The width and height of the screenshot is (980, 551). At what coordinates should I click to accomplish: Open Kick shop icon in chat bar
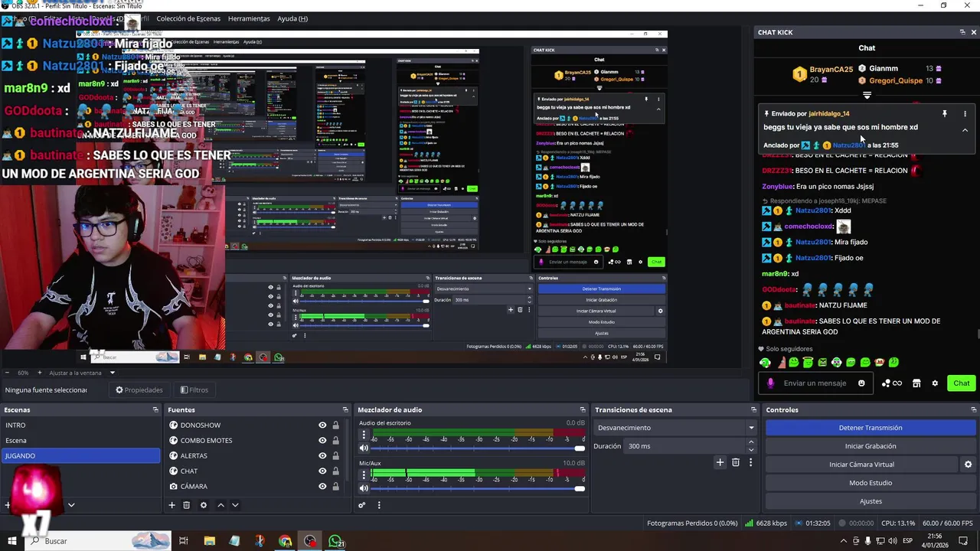click(x=916, y=383)
